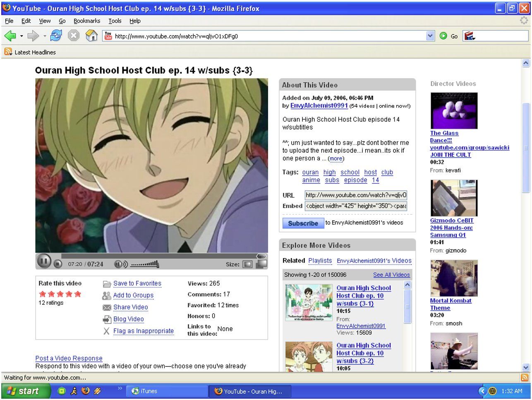Click the ouran tag
Image resolution: width=532 pixels, height=400 pixels.
[310, 172]
